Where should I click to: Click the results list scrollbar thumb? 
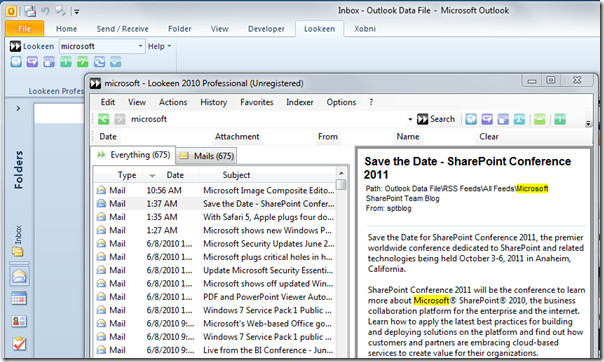[x=341, y=184]
